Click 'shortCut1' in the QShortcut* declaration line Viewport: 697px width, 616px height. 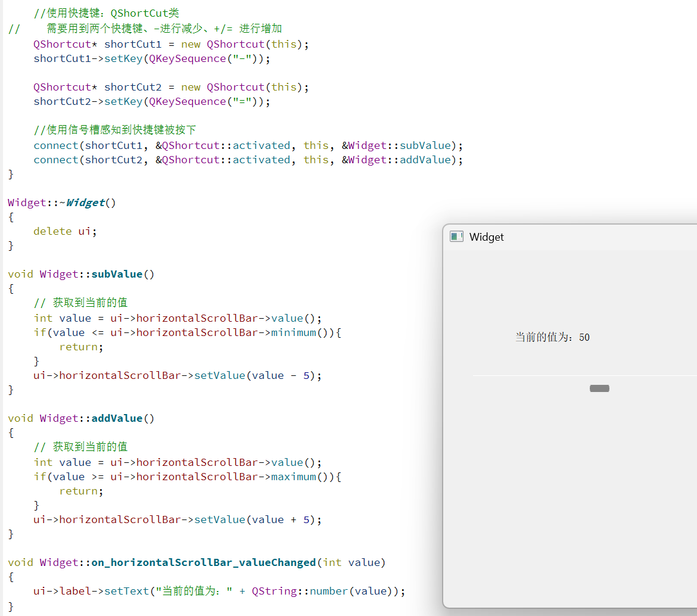(133, 45)
